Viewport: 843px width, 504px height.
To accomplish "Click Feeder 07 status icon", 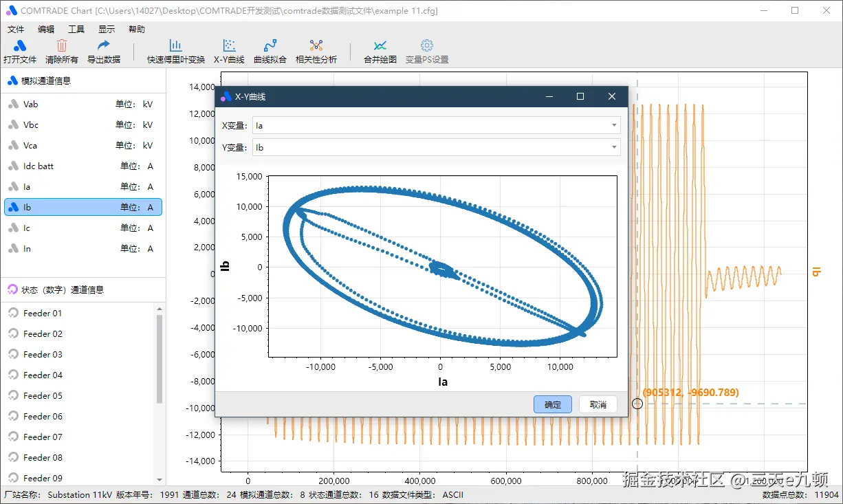I will click(x=13, y=437).
